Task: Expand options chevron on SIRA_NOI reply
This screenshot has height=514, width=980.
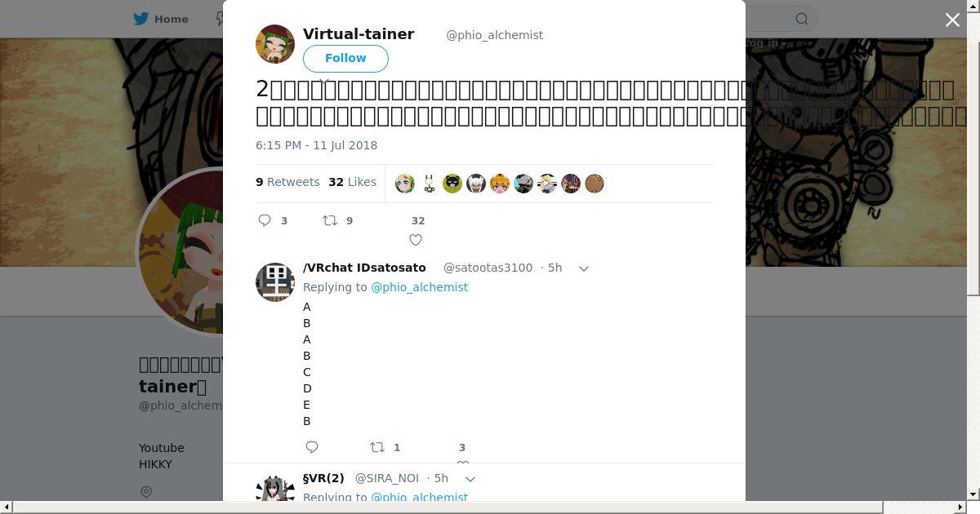Action: (470, 479)
